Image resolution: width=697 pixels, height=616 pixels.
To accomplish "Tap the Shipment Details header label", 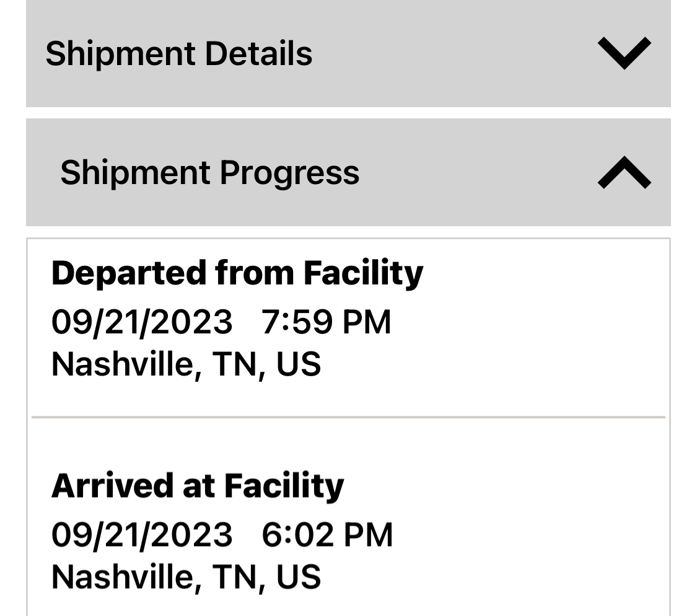I will click(178, 53).
